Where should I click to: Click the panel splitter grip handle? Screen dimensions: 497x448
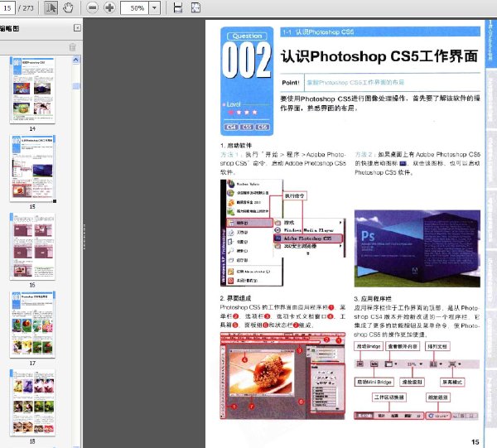coord(84,236)
